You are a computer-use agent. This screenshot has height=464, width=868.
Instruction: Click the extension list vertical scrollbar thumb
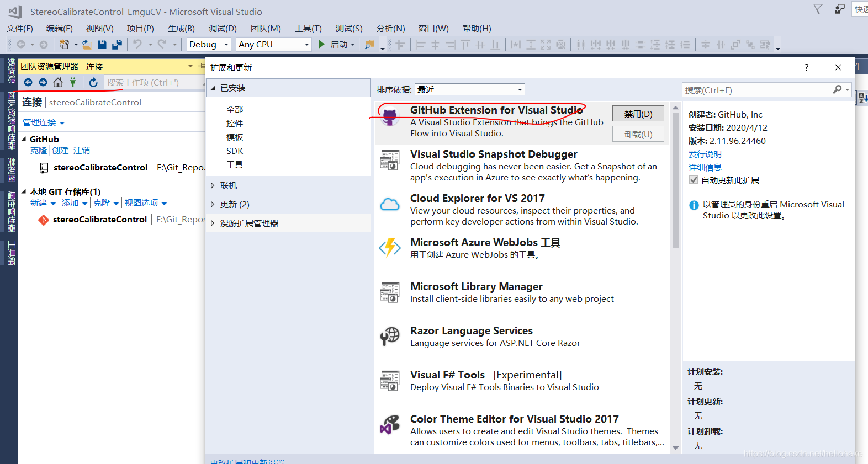click(675, 181)
